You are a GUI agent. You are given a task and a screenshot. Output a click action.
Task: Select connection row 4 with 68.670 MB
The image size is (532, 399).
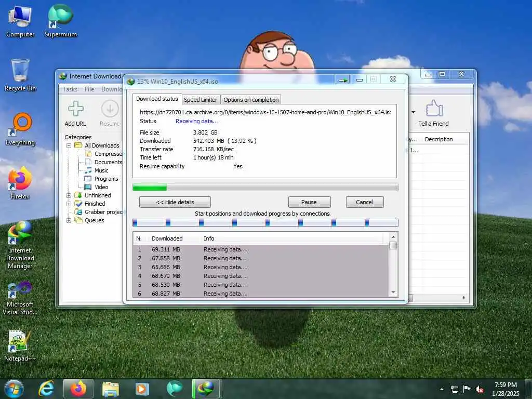tap(261, 276)
